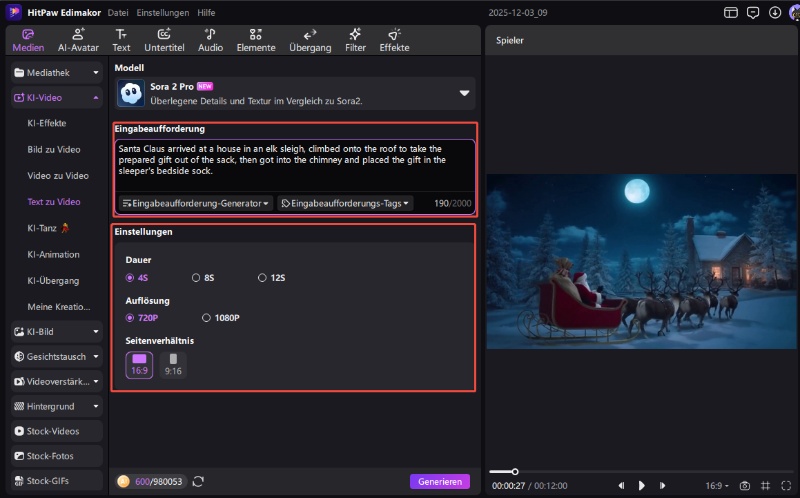Open Stock-Videos

point(57,431)
